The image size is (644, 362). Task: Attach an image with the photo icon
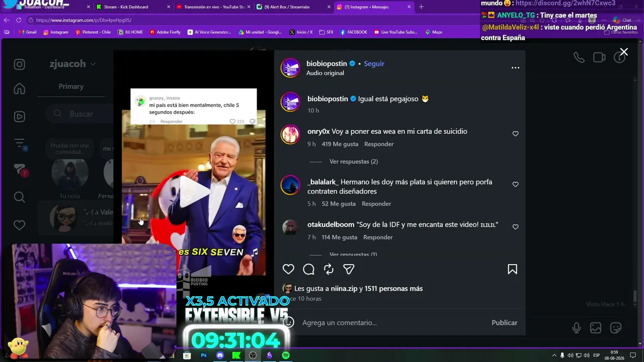tap(596, 328)
